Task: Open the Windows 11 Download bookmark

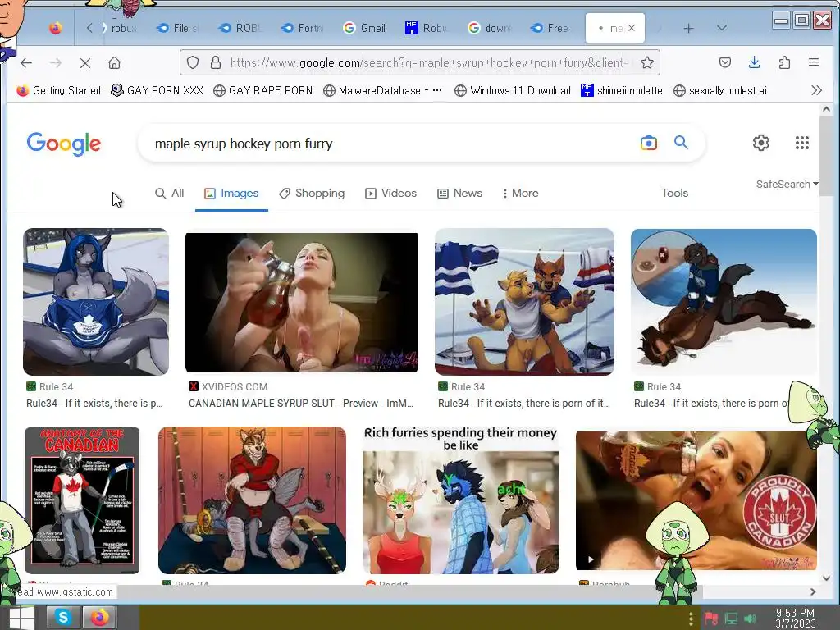Action: (512, 90)
